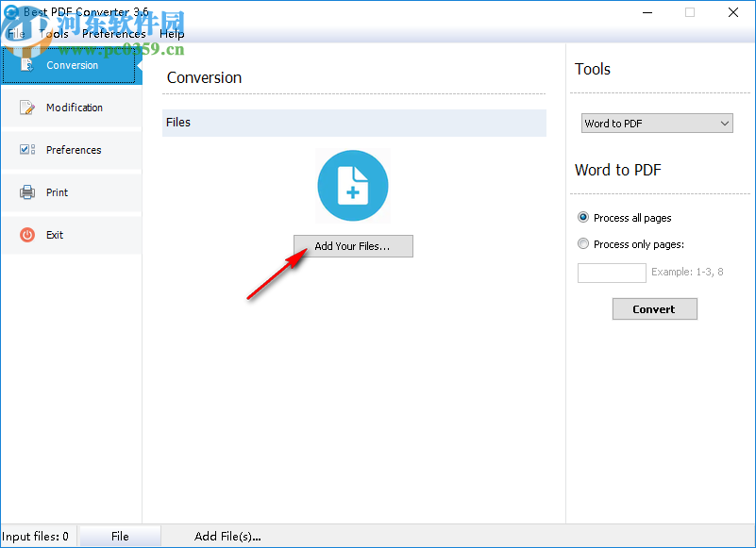Open the Help menu
The image size is (756, 548).
pos(172,33)
